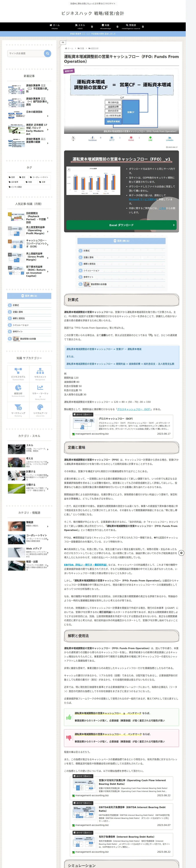Share the article on LinkedIn
Screen dimensions: 196x868
(x=170, y=138)
